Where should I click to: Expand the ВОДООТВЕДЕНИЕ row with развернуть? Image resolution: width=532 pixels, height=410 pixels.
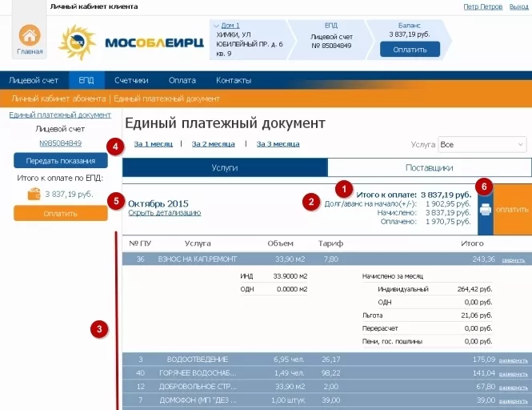pos(513,360)
